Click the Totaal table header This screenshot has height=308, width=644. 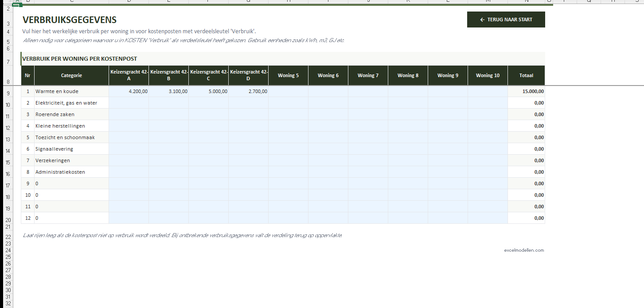click(526, 75)
